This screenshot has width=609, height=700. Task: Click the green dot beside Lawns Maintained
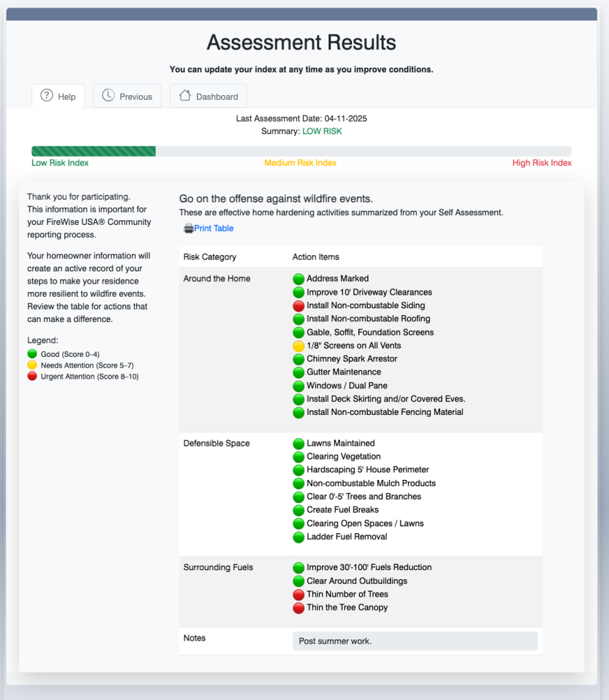pyautogui.click(x=299, y=444)
